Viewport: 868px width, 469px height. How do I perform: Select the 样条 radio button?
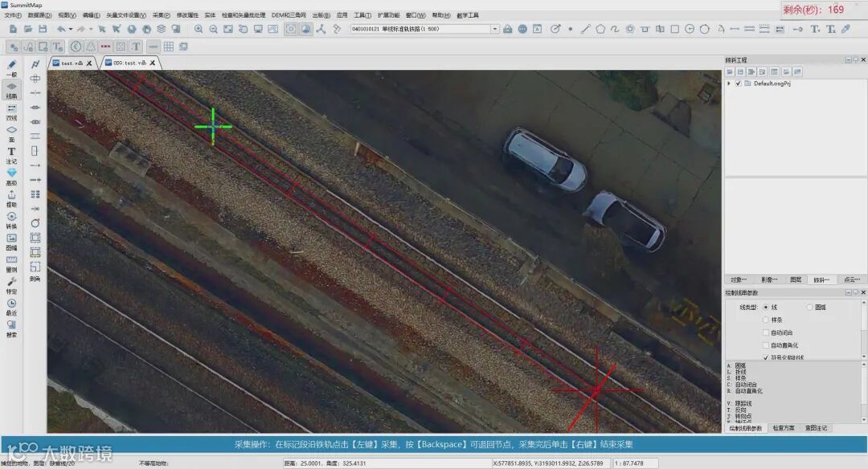766,320
